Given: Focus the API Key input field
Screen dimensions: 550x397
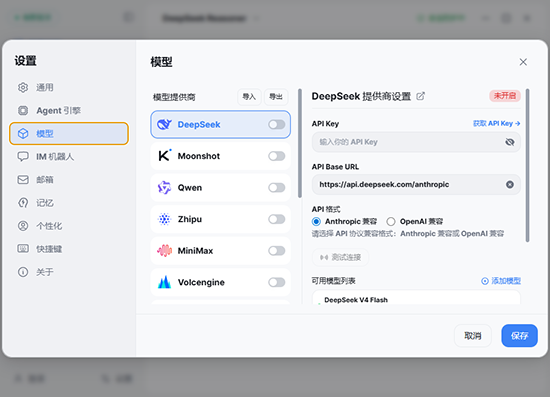Looking at the screenshot, I should 416,142.
